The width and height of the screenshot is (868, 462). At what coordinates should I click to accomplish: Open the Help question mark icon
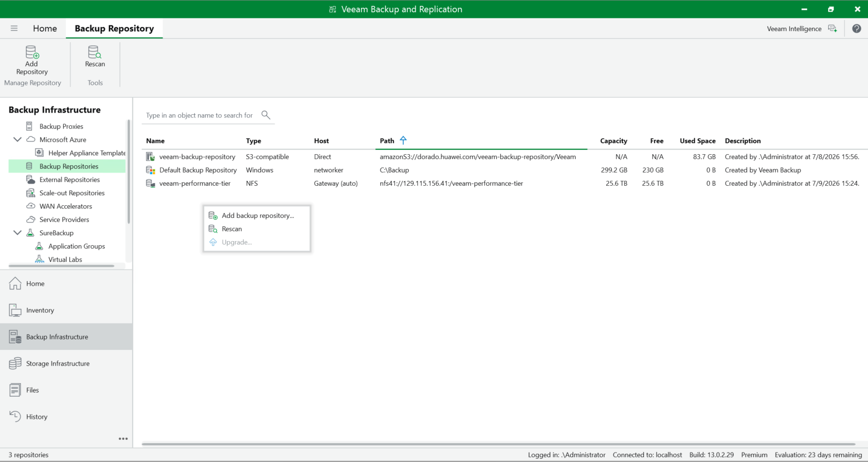point(856,28)
